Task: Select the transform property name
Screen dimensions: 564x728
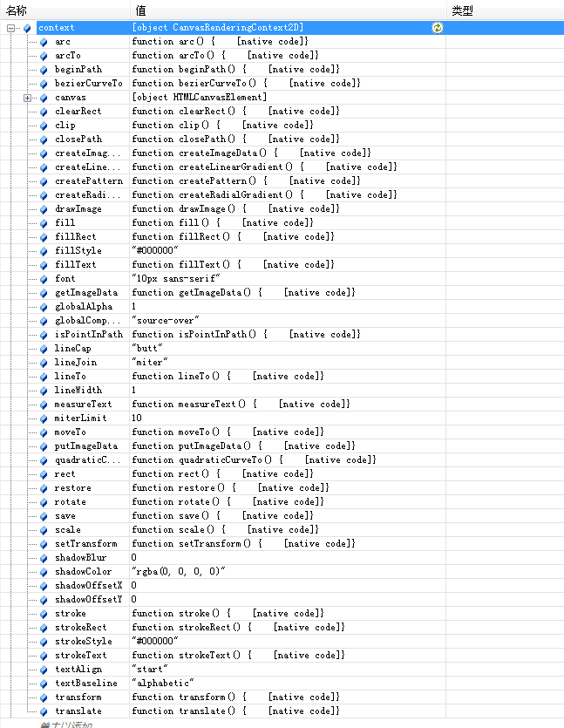Action: pyautogui.click(x=78, y=697)
